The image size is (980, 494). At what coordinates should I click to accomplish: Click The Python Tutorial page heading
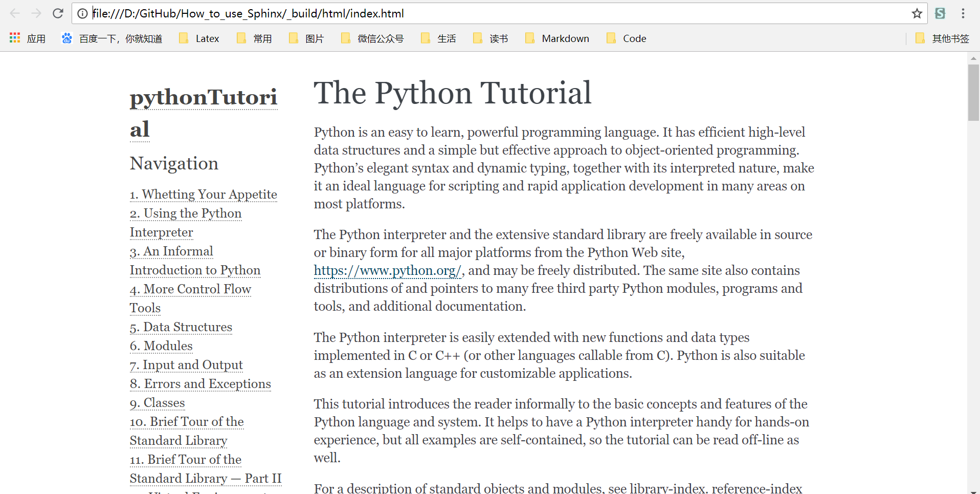click(453, 93)
